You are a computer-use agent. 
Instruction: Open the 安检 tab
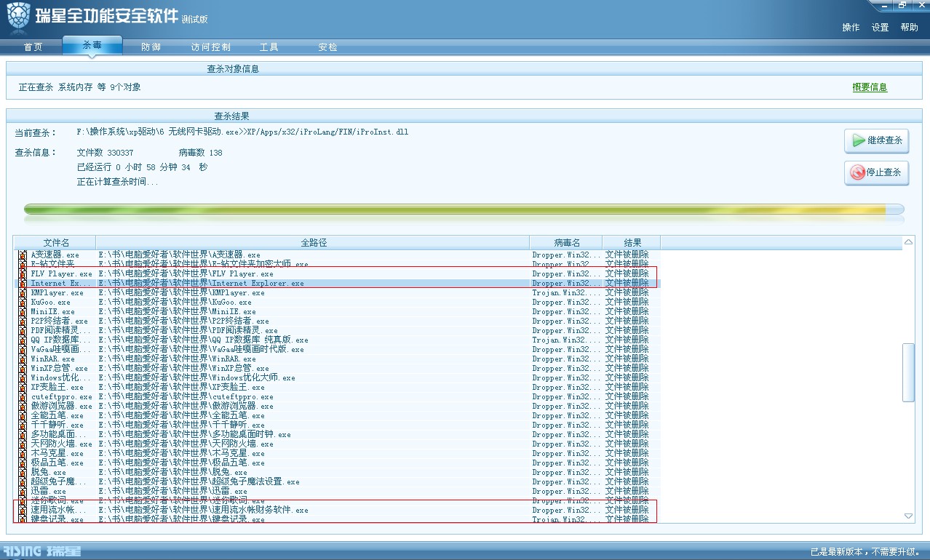[x=327, y=47]
